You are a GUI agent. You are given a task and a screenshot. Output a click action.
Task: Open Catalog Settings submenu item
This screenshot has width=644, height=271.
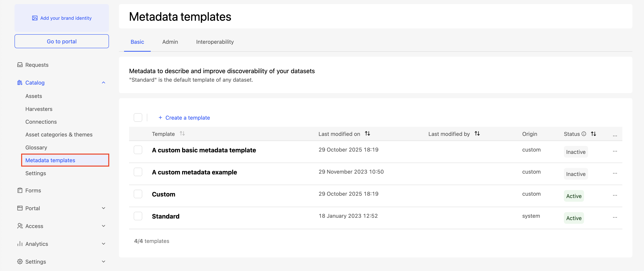35,173
